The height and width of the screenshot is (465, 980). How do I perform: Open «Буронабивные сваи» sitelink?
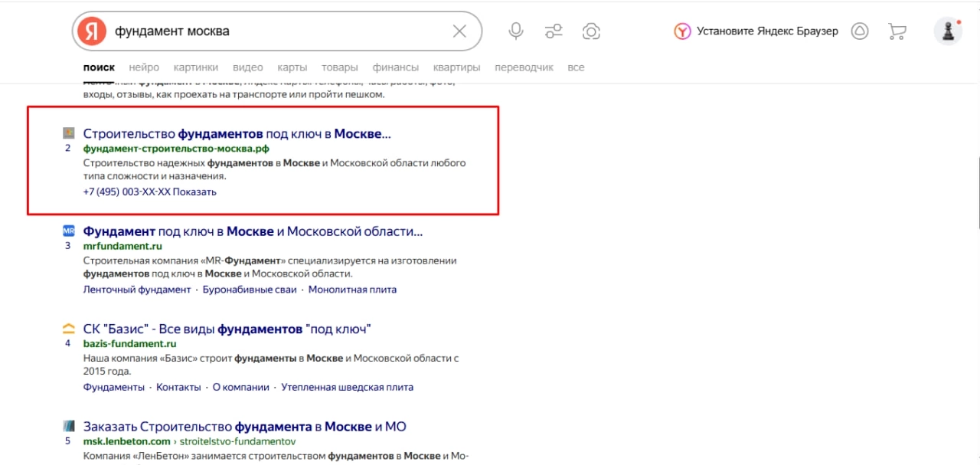coord(250,290)
